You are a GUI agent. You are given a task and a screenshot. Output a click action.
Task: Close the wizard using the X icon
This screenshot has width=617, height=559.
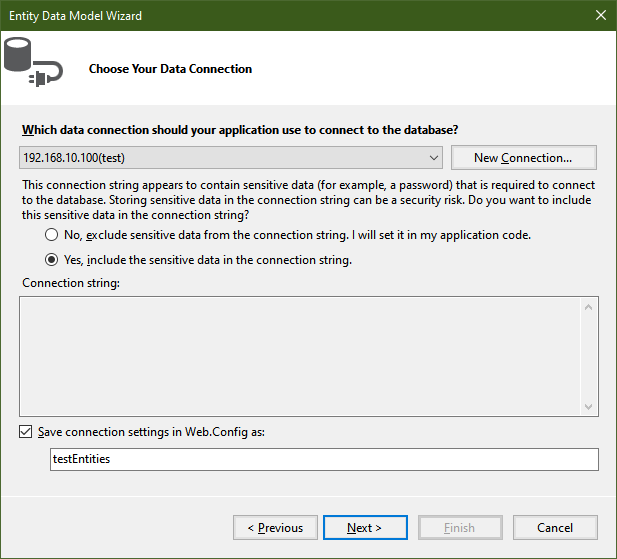pyautogui.click(x=601, y=15)
